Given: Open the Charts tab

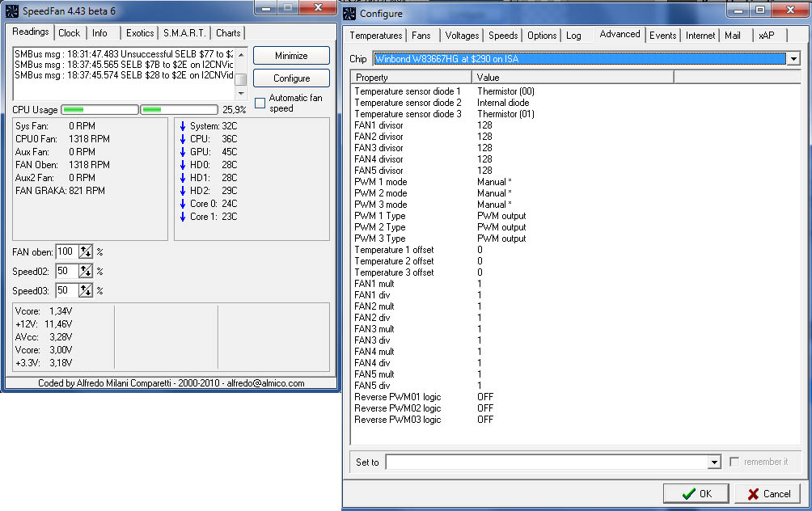Looking at the screenshot, I should [228, 33].
